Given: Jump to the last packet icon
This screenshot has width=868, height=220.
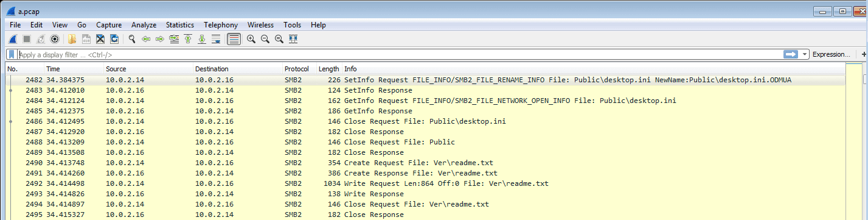Looking at the screenshot, I should 202,39.
